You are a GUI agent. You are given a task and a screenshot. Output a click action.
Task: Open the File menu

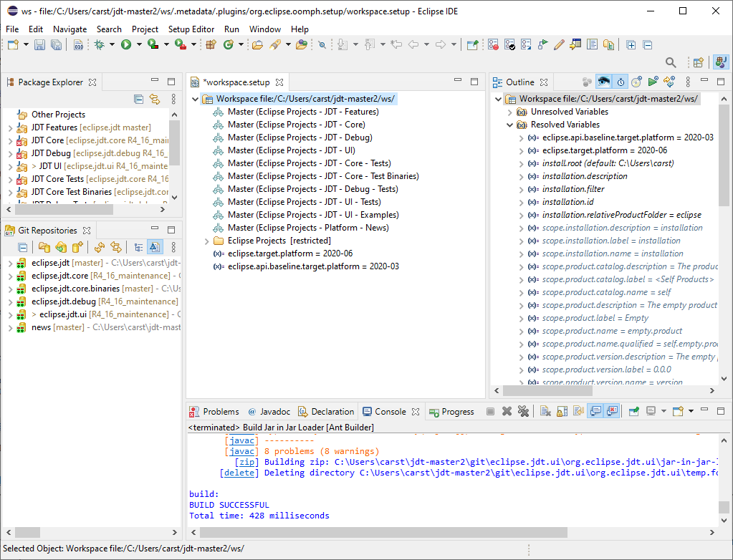[x=12, y=29]
